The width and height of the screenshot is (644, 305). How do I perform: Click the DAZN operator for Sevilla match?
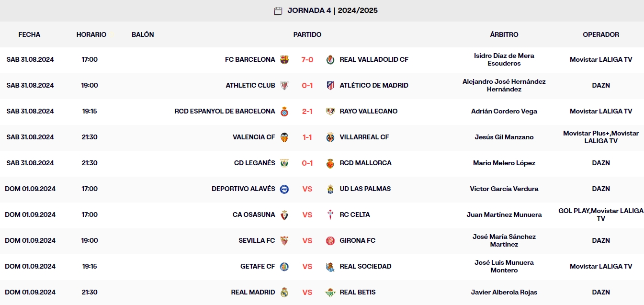(x=601, y=240)
